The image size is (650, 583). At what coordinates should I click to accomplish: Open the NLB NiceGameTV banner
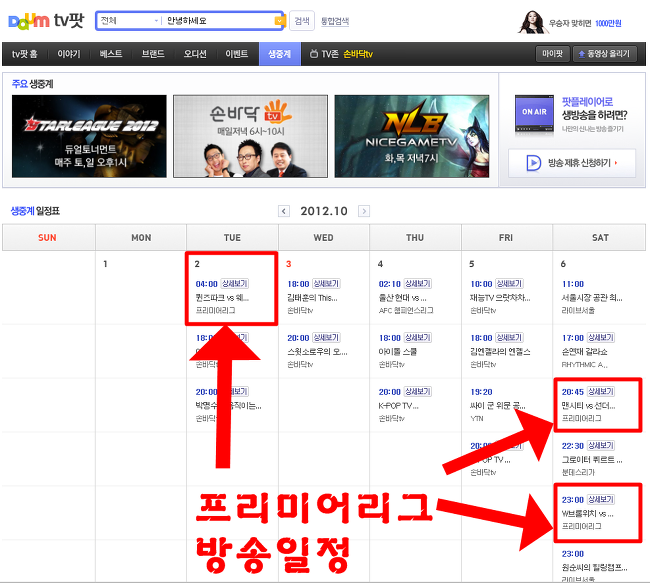coord(412,136)
